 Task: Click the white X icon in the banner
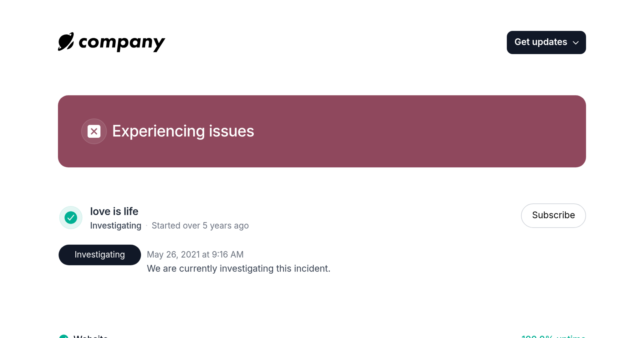coord(94,131)
